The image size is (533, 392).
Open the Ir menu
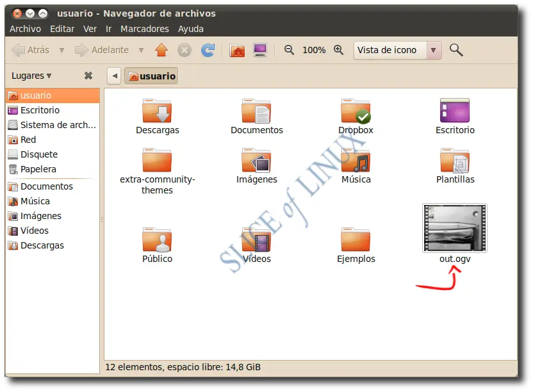point(108,29)
